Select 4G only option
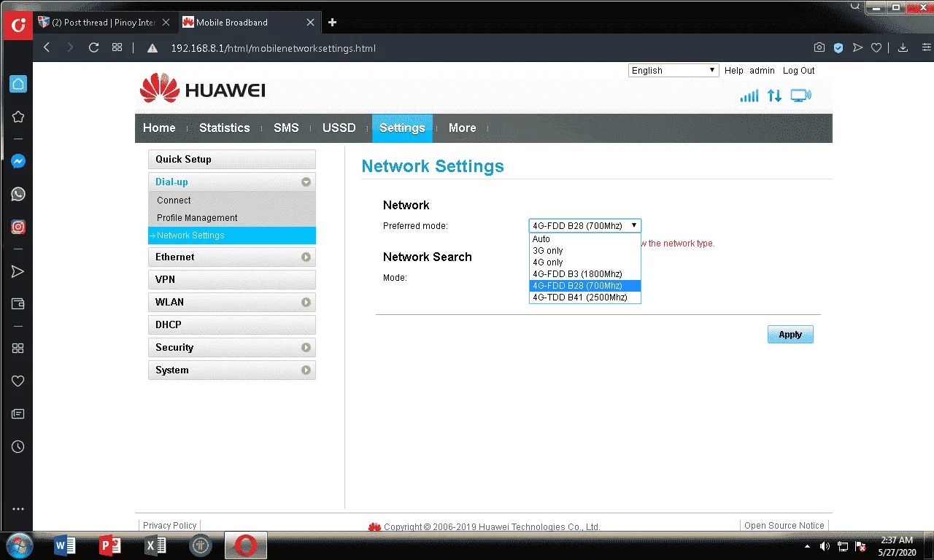Image resolution: width=934 pixels, height=560 pixels. pos(585,262)
